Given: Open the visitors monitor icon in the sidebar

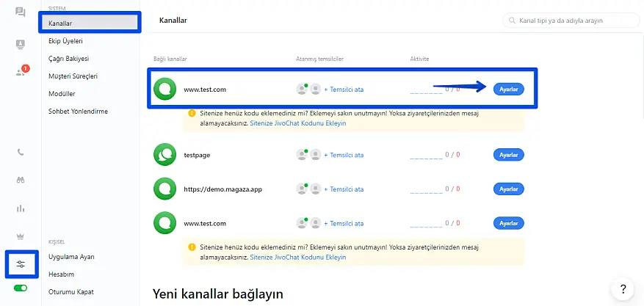Looking at the screenshot, I should tap(20, 44).
